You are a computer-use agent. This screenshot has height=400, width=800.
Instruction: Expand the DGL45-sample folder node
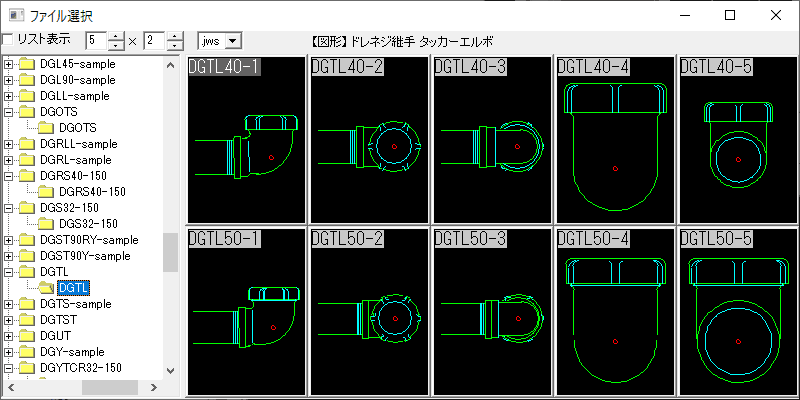pyautogui.click(x=9, y=64)
